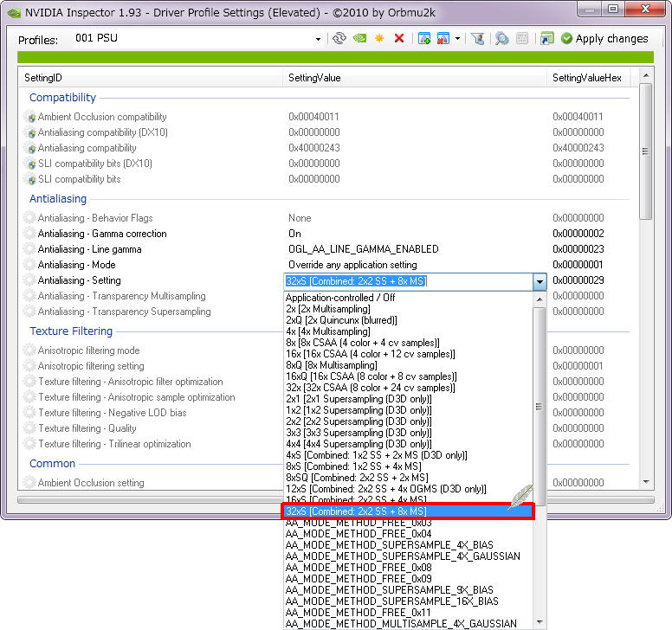Image resolution: width=672 pixels, height=630 pixels.
Task: Choose 4x [4x Multisampling] option
Action: [x=409, y=331]
